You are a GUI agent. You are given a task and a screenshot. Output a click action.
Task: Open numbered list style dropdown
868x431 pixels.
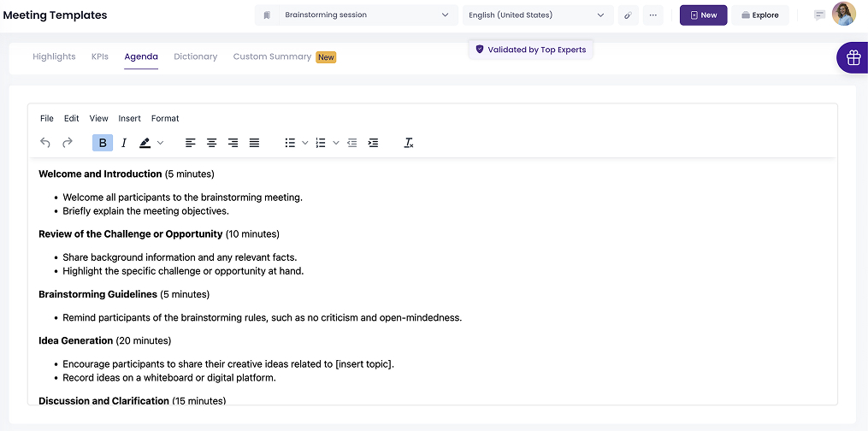(x=336, y=143)
